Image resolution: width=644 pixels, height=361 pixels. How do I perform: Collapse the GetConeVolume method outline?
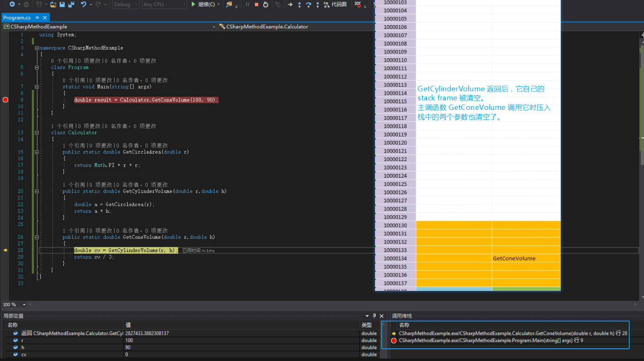click(36, 237)
